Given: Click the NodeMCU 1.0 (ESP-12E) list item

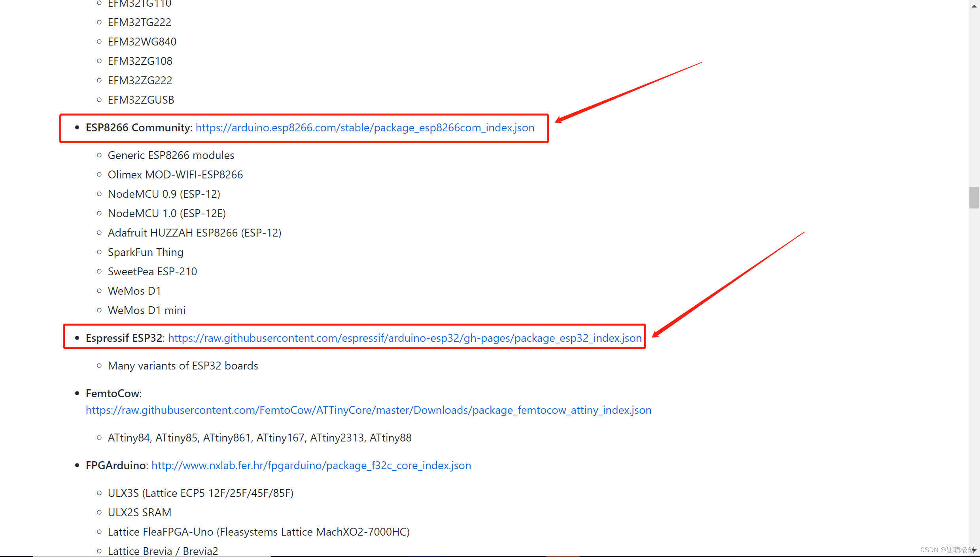Looking at the screenshot, I should tap(166, 214).
